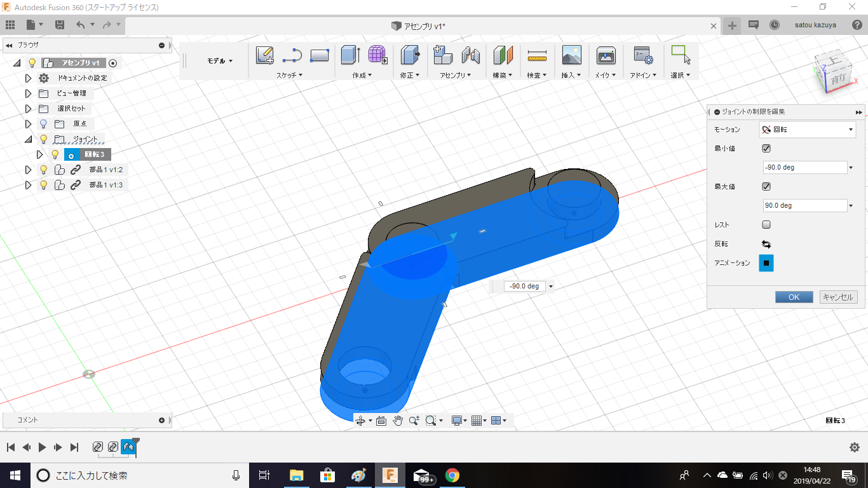The image size is (868, 488).
Task: Select the Create Form tool icon
Action: pos(378,55)
